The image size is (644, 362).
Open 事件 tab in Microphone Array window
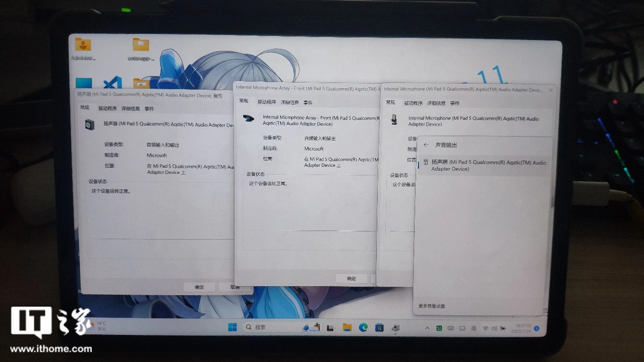click(x=308, y=103)
